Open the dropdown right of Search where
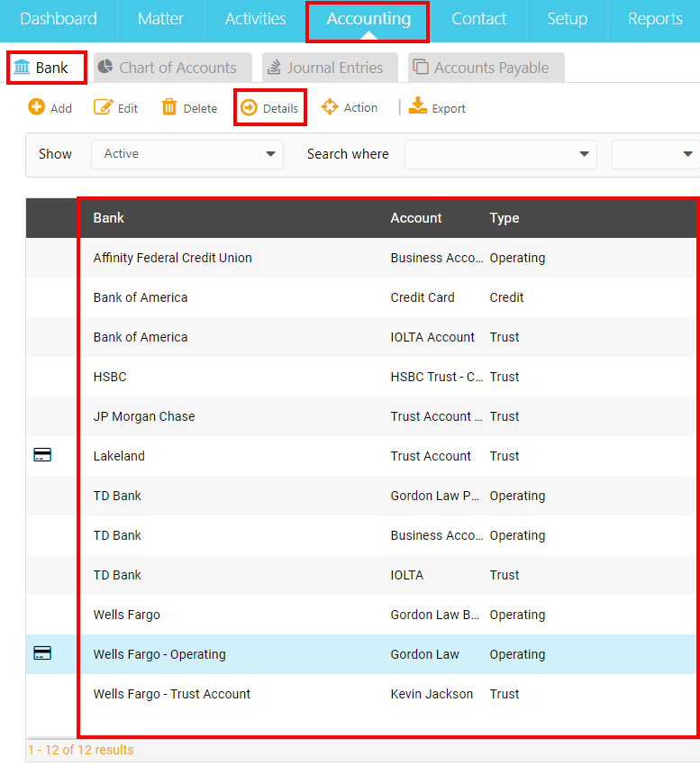 [x=656, y=154]
